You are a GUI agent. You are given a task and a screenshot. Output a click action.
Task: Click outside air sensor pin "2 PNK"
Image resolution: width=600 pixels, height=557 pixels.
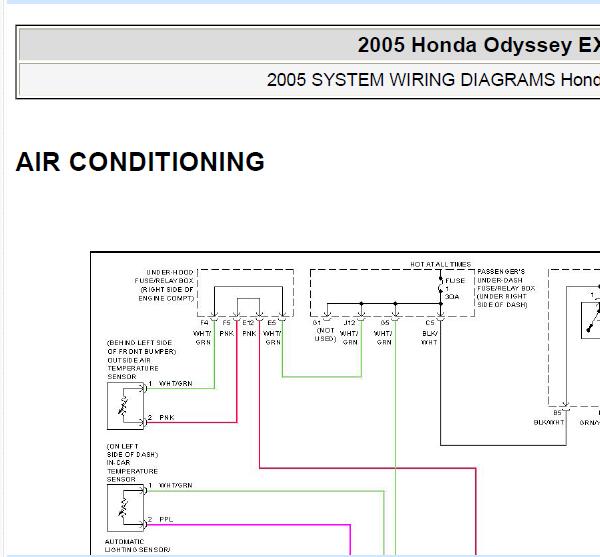tap(161, 417)
